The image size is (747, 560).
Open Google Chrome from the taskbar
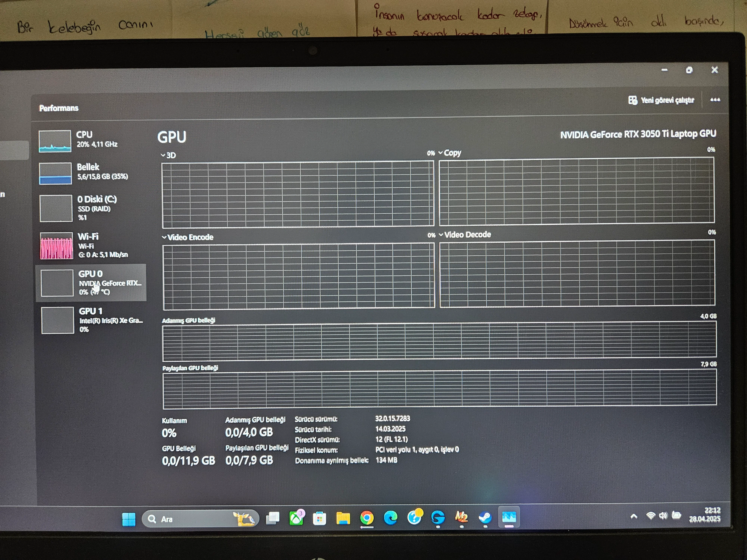(x=367, y=518)
